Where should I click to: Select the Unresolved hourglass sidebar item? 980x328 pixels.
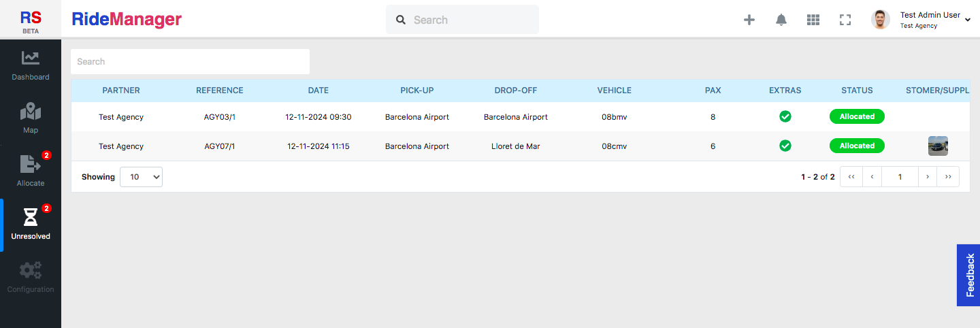31,225
